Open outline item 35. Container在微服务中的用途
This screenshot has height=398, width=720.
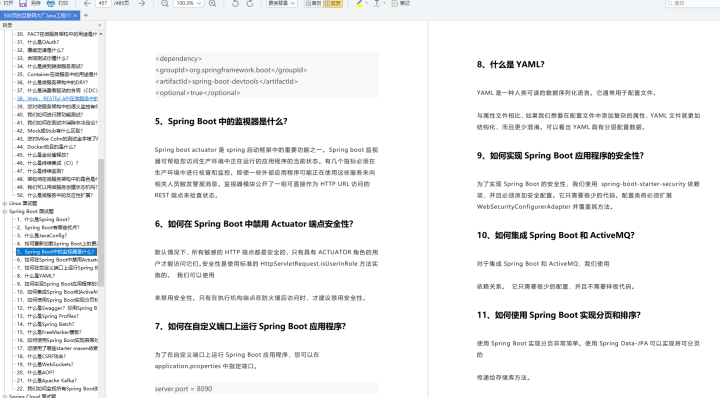coord(57,74)
